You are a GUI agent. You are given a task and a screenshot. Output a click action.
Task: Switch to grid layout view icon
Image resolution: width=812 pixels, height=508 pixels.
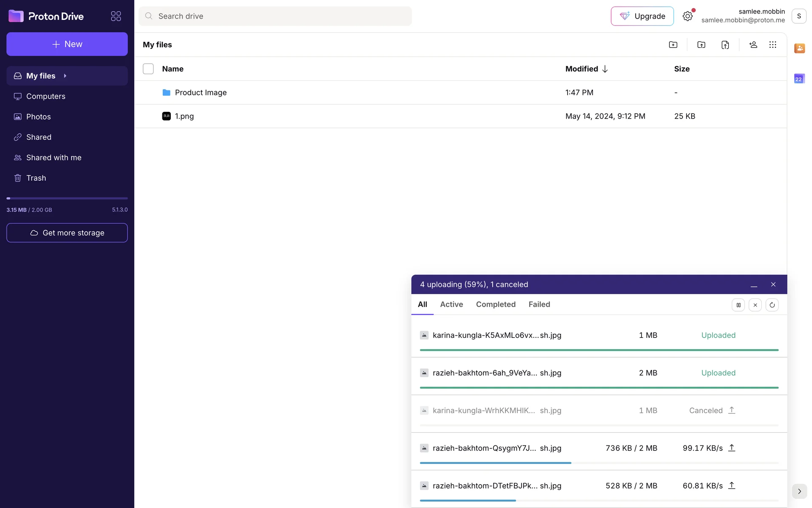point(773,45)
